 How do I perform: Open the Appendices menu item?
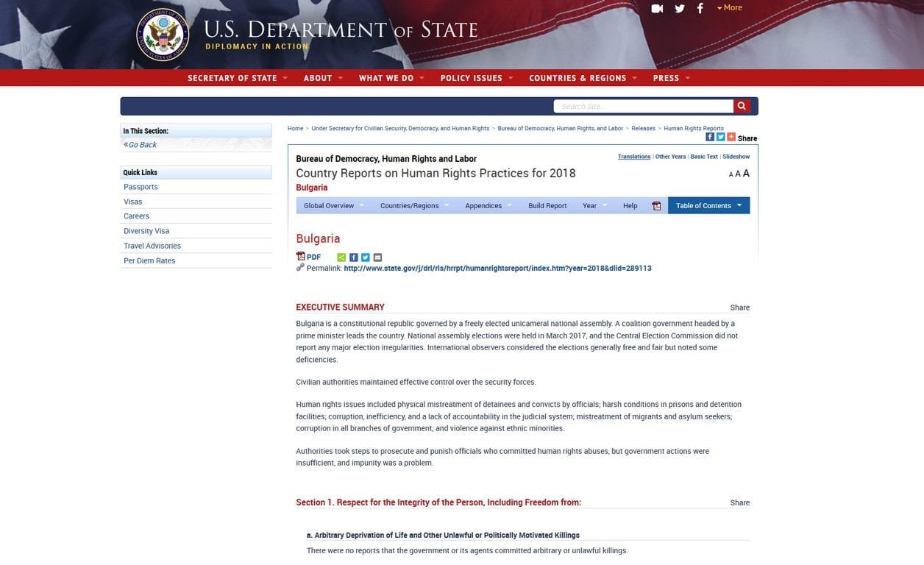(x=488, y=206)
